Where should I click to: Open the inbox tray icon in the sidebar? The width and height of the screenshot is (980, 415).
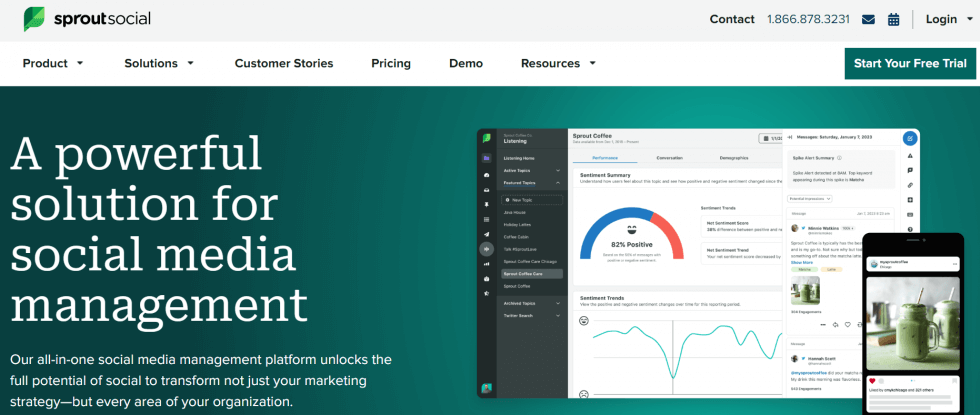coord(486,189)
